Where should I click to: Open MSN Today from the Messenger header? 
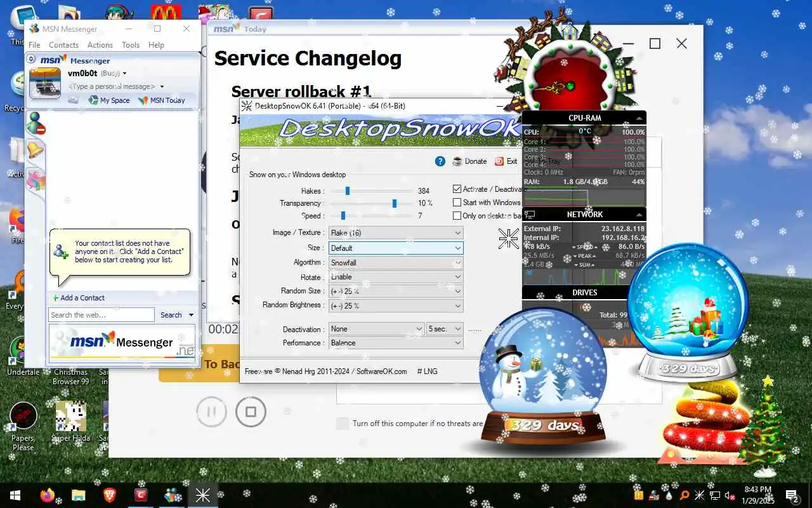(x=162, y=100)
